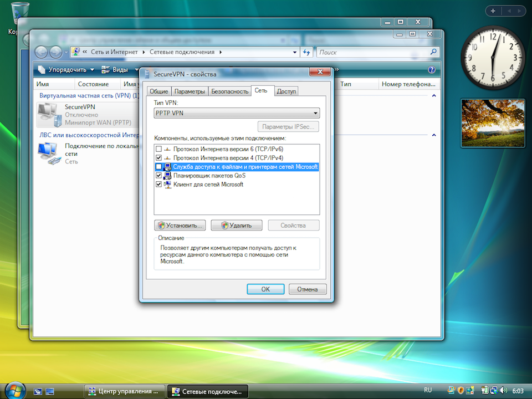Select the TCP/IPv6 protocol icon

tap(167, 149)
